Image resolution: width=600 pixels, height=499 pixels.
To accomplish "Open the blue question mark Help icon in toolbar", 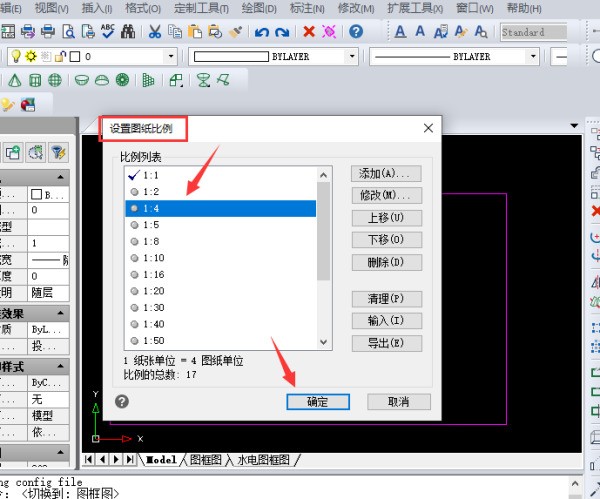I will pyautogui.click(x=356, y=32).
